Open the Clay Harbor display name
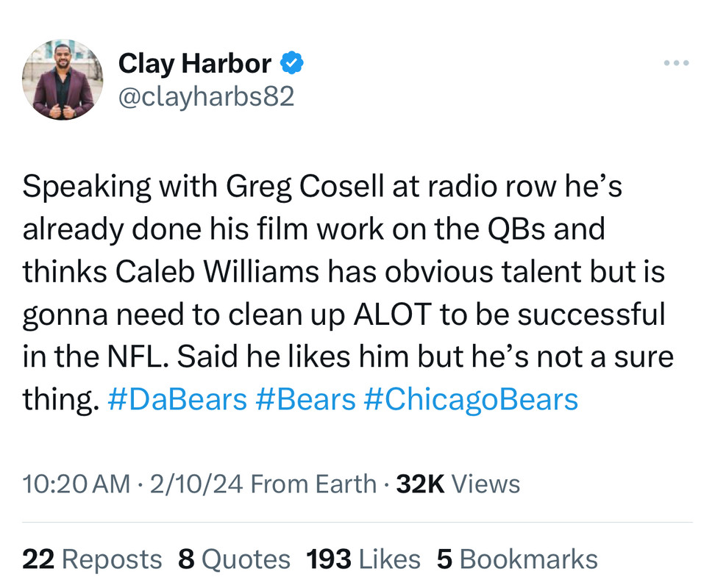 [x=195, y=64]
